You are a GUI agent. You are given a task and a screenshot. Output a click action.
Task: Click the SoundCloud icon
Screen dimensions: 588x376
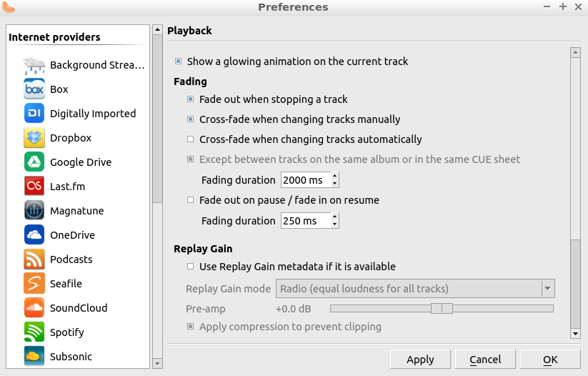pyautogui.click(x=34, y=308)
